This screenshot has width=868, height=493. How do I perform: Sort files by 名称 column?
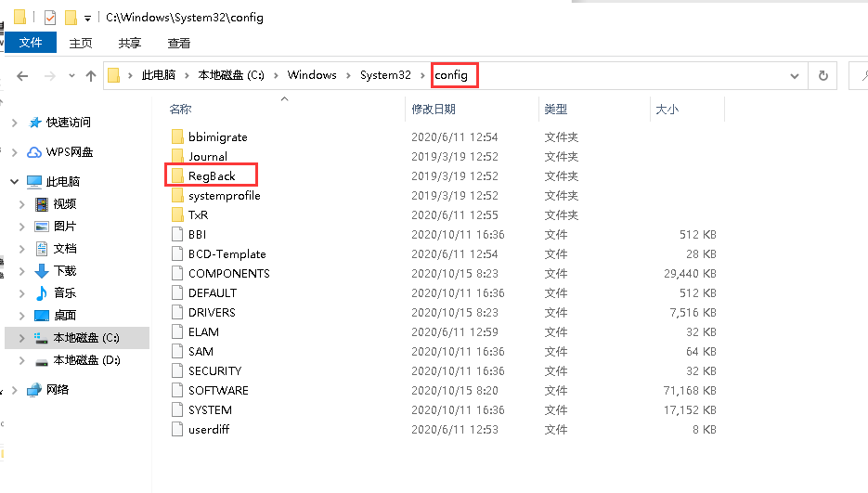coord(180,110)
